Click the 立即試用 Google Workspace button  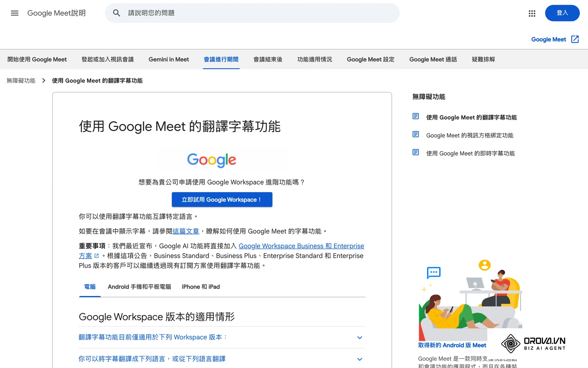pyautogui.click(x=222, y=199)
